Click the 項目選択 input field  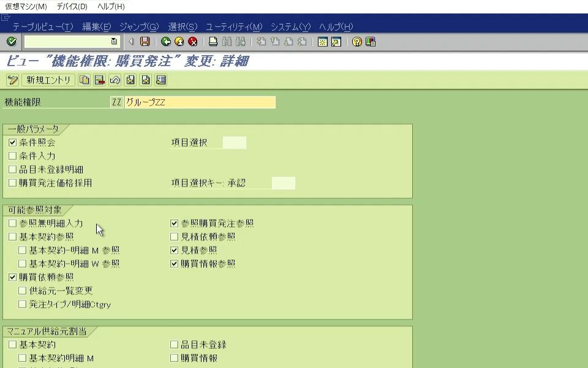pyautogui.click(x=235, y=143)
